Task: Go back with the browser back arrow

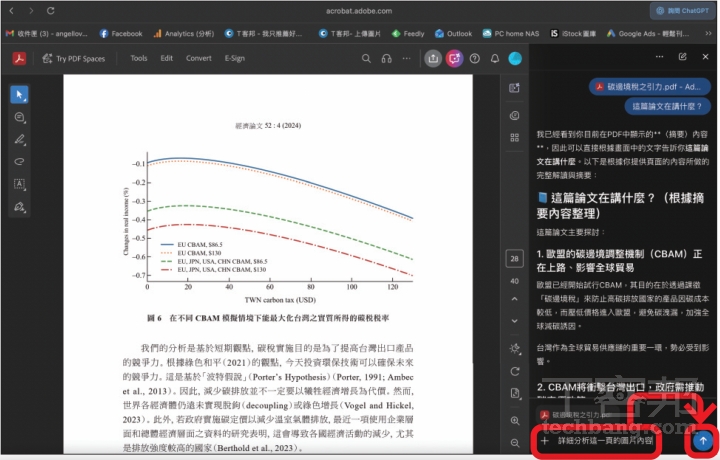Action: pos(11,10)
